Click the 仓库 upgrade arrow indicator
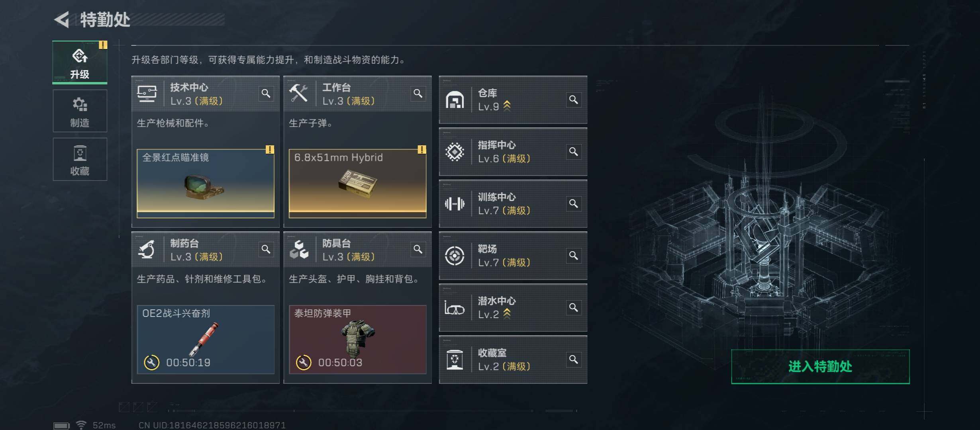The height and width of the screenshot is (430, 980). (x=507, y=106)
